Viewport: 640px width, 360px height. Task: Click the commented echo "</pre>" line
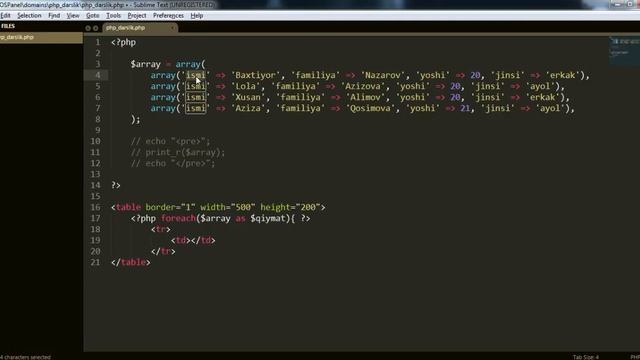coord(173,163)
